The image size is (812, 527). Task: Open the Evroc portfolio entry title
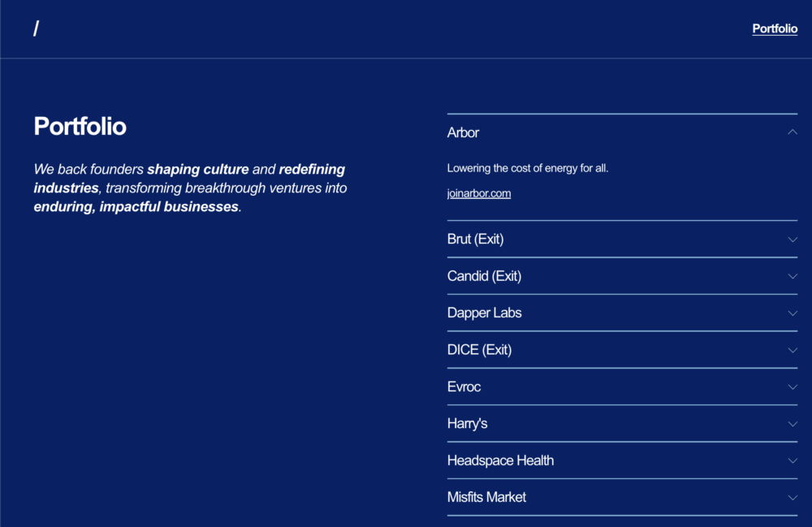[464, 387]
